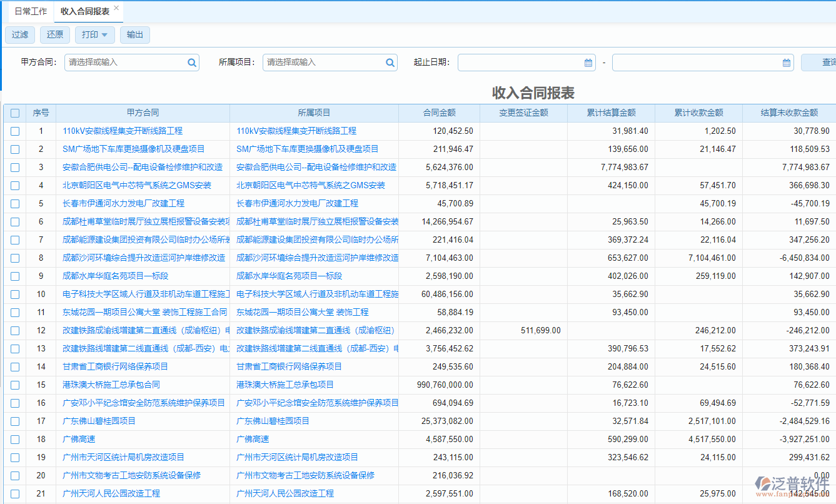
Task: Click inside the start date input field
Action: pos(519,63)
